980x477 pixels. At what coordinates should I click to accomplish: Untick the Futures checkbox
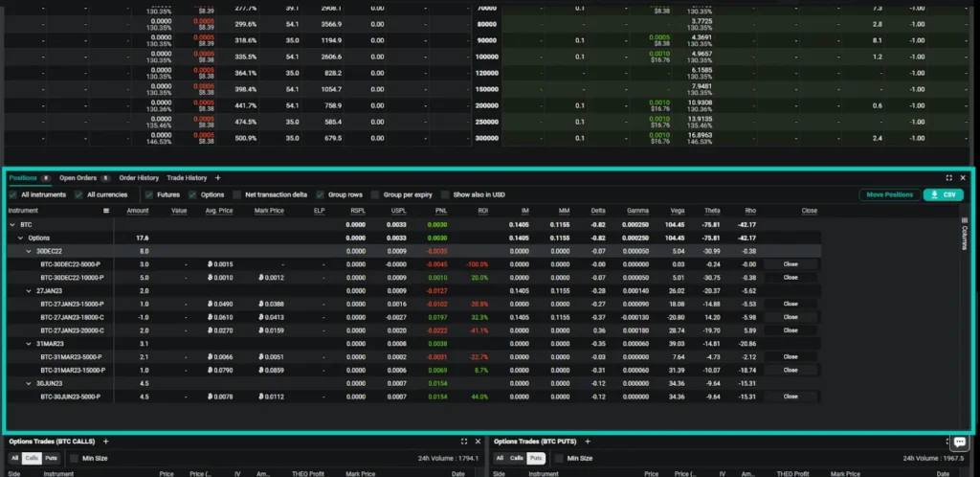click(148, 194)
